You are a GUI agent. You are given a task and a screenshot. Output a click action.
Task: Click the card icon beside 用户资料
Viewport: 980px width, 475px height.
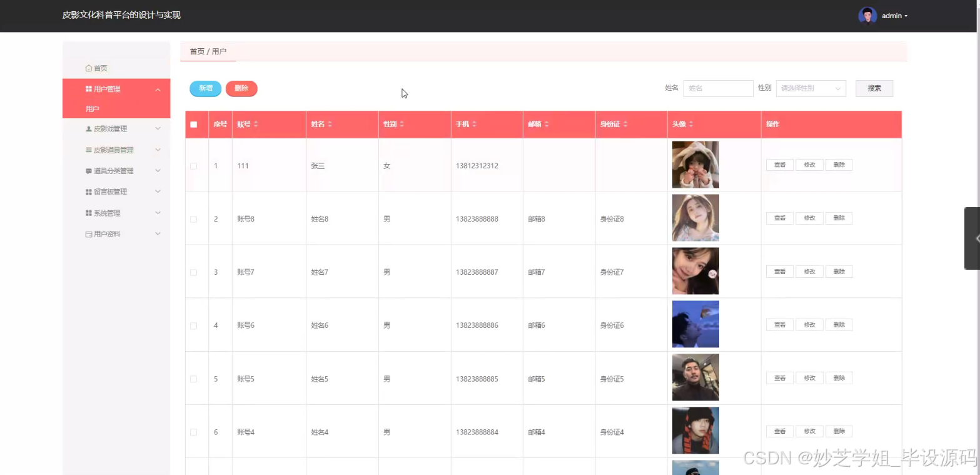(x=89, y=234)
